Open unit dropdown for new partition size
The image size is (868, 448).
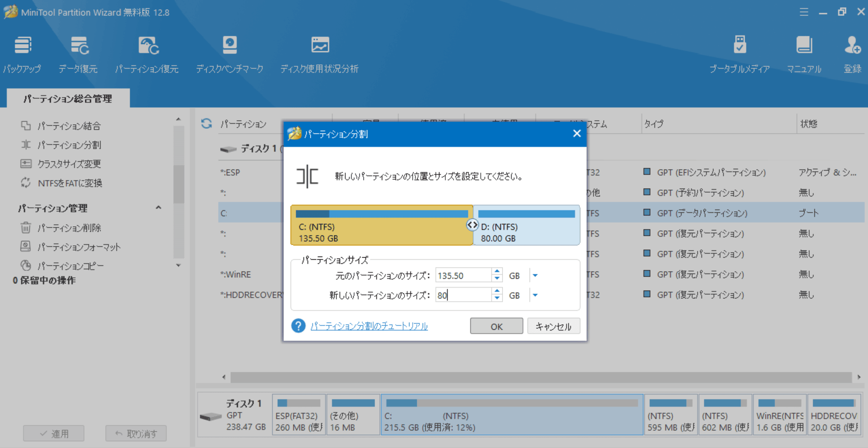[x=535, y=295]
